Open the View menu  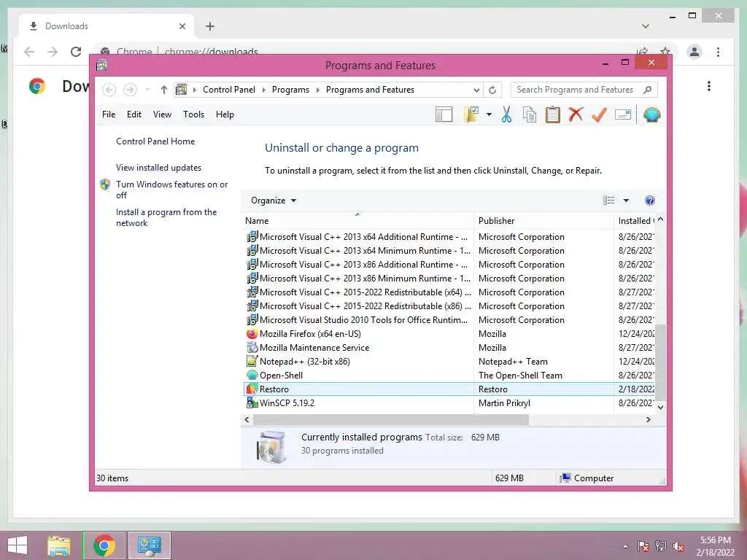pos(162,114)
